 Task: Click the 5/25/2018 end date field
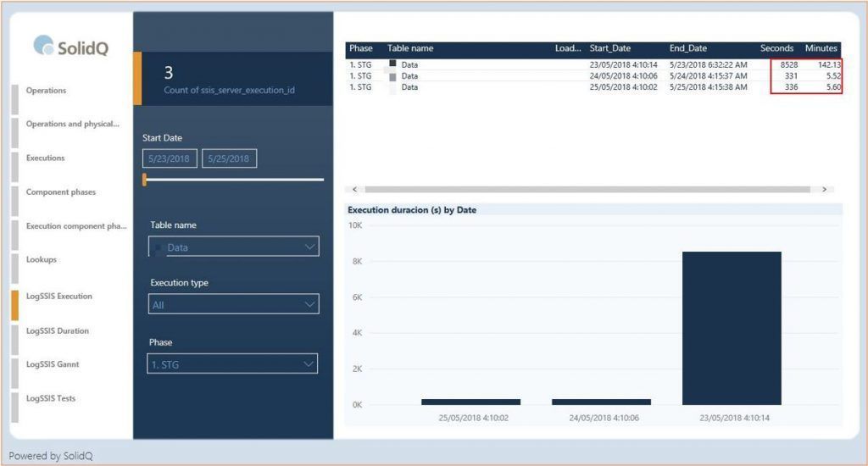click(x=229, y=158)
